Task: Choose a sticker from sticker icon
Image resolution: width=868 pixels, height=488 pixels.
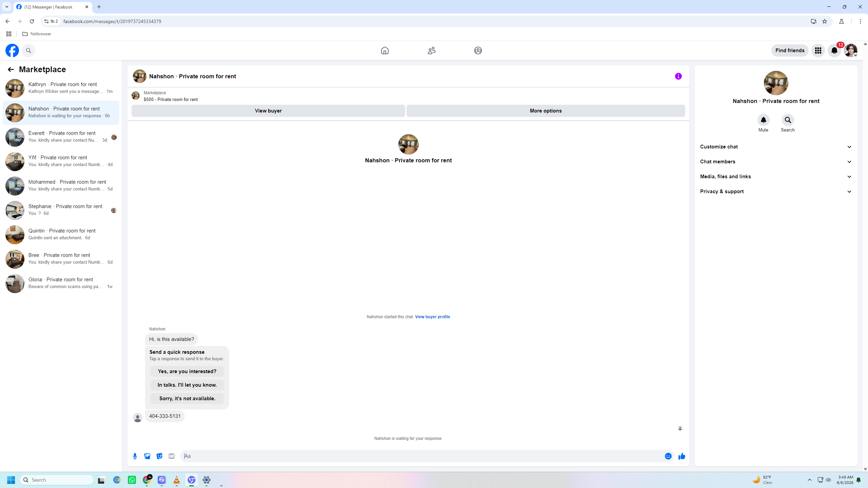Action: pos(159,456)
